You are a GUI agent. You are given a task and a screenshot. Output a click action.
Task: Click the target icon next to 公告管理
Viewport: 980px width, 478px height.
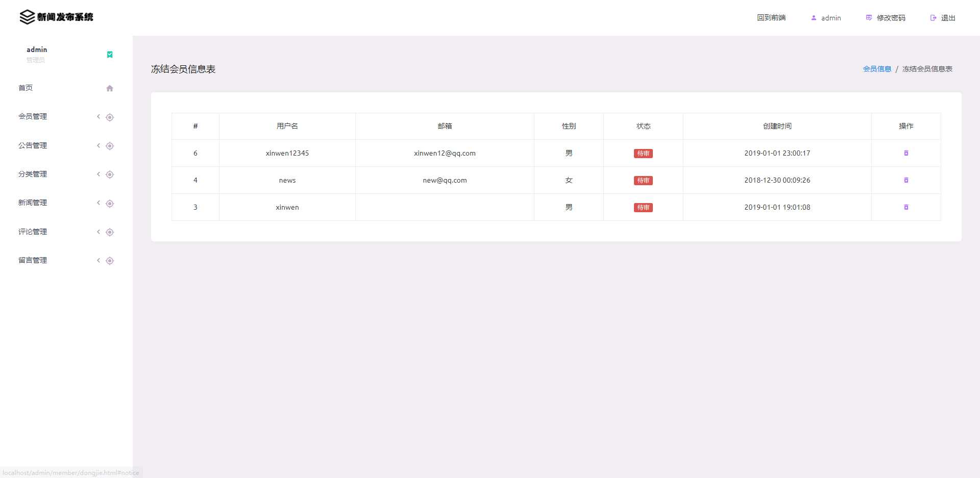(110, 146)
